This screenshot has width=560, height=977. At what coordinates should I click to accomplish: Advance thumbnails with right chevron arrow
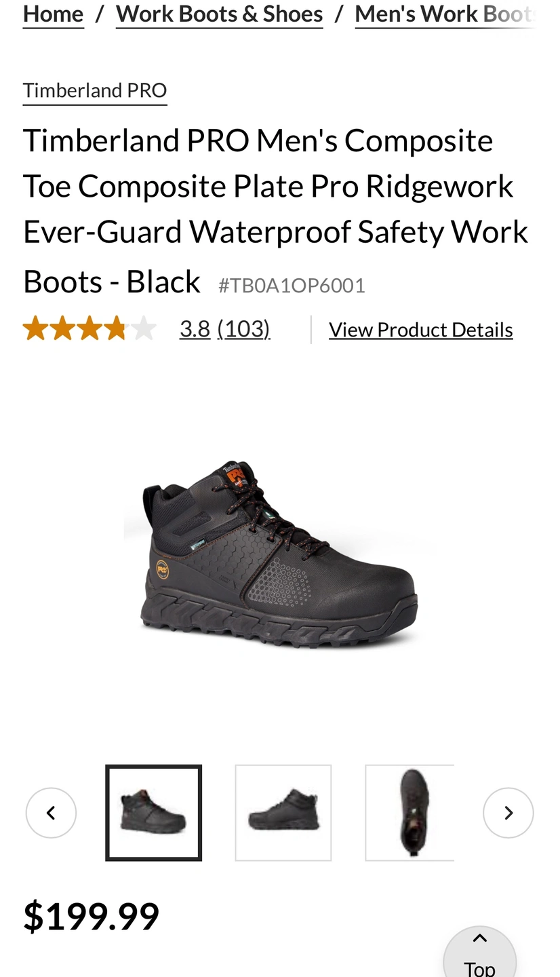(x=508, y=813)
